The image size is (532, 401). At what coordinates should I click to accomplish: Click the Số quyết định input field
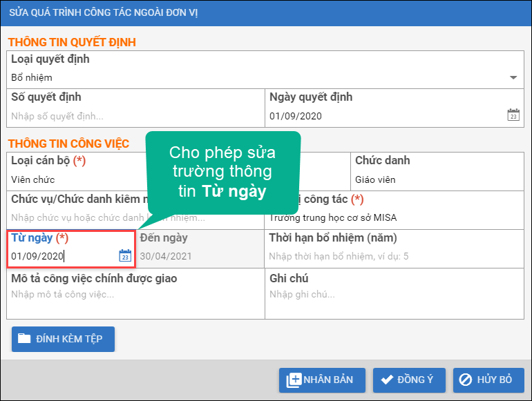click(x=135, y=116)
